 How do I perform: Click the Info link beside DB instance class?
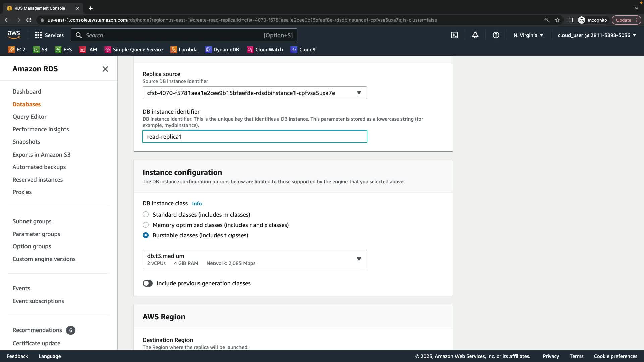[x=197, y=204]
